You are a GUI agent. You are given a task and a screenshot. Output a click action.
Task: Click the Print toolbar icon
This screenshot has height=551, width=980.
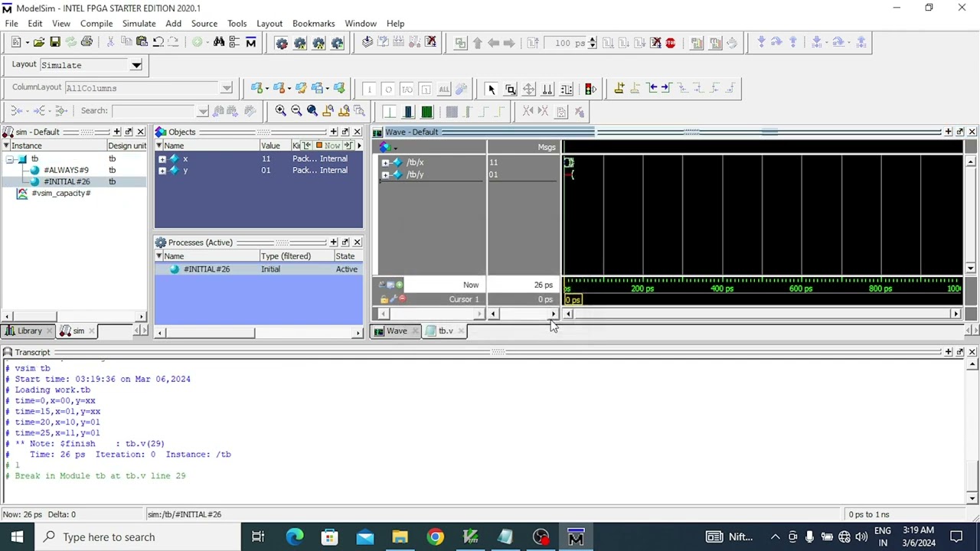pyautogui.click(x=87, y=43)
